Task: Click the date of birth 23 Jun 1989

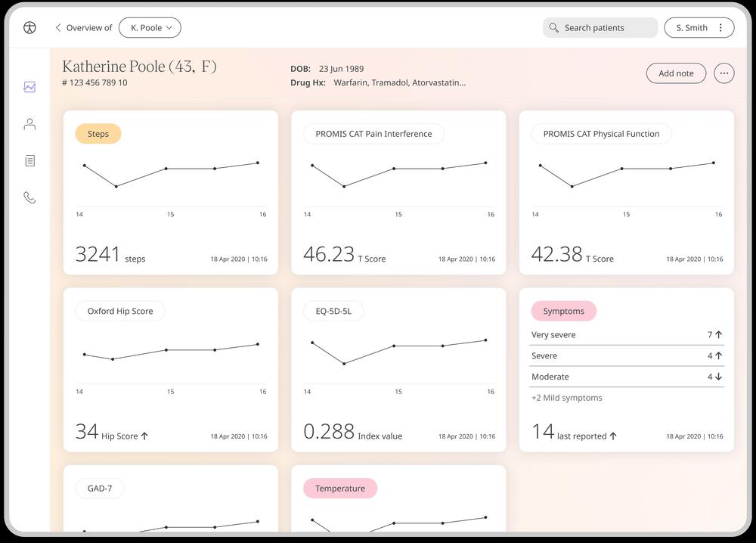Action: (x=342, y=69)
